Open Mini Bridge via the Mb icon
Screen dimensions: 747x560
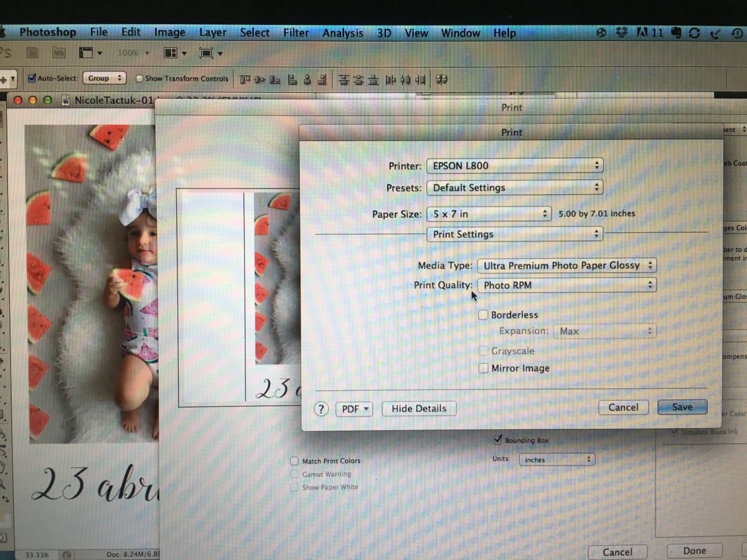(60, 53)
